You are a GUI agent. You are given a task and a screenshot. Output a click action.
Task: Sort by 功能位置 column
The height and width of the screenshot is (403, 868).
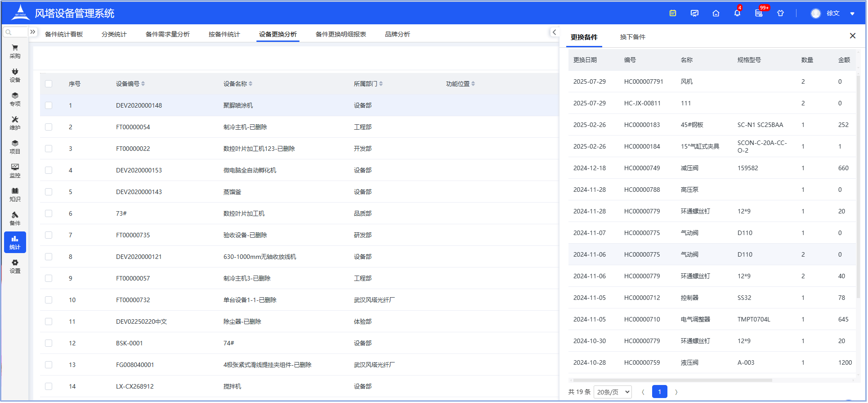[x=473, y=84]
